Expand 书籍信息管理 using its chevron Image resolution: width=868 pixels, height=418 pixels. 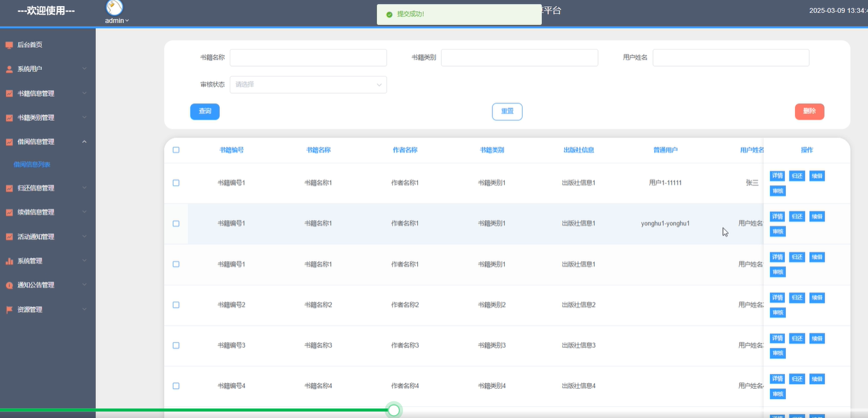(85, 94)
